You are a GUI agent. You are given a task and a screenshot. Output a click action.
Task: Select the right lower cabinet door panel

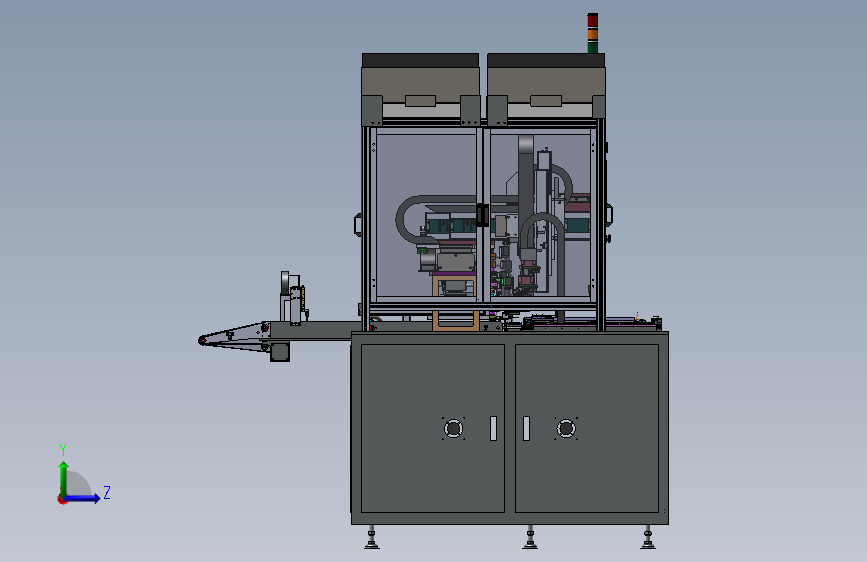tap(587, 428)
